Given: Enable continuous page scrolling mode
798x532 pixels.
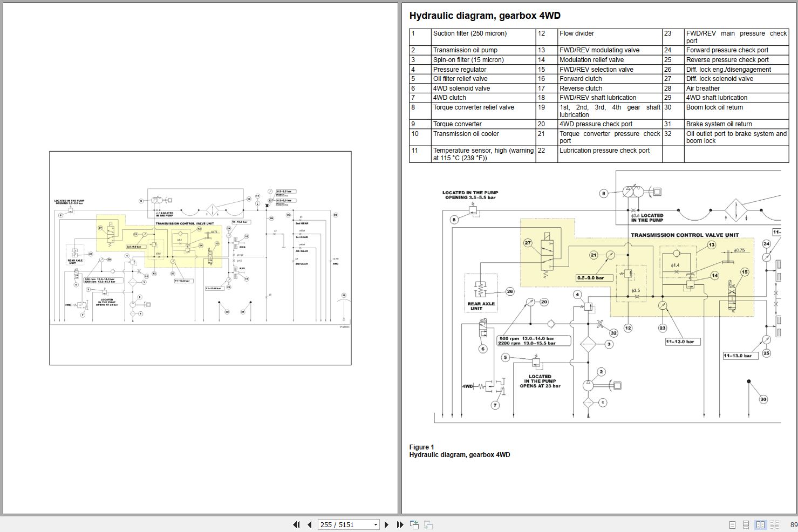Looking at the screenshot, I should [746, 524].
